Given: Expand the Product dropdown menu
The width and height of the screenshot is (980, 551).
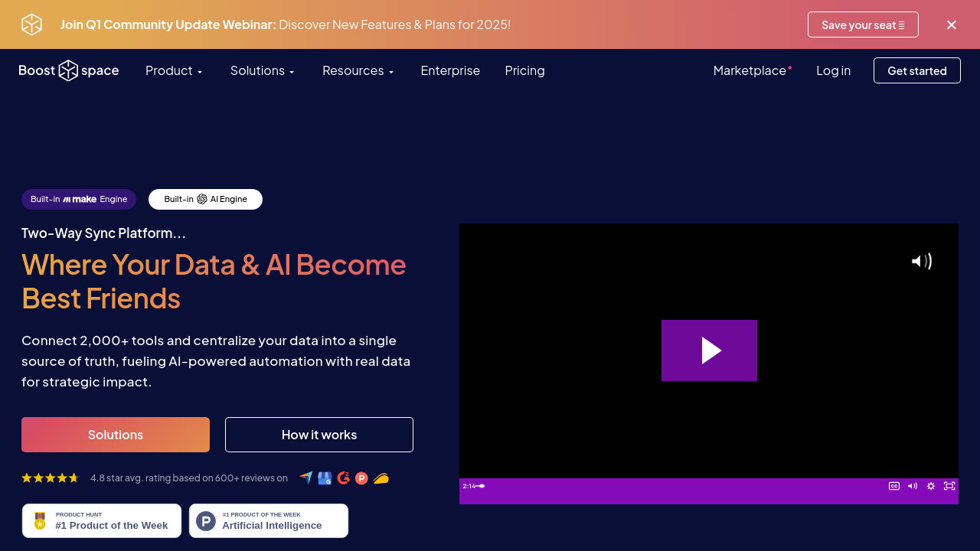Looking at the screenshot, I should [174, 70].
